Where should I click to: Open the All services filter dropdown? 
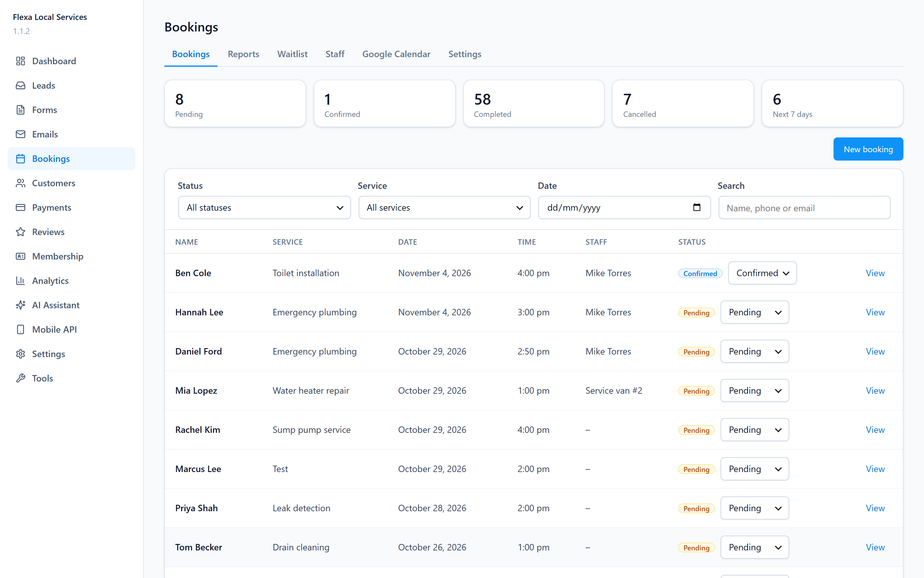(x=444, y=207)
